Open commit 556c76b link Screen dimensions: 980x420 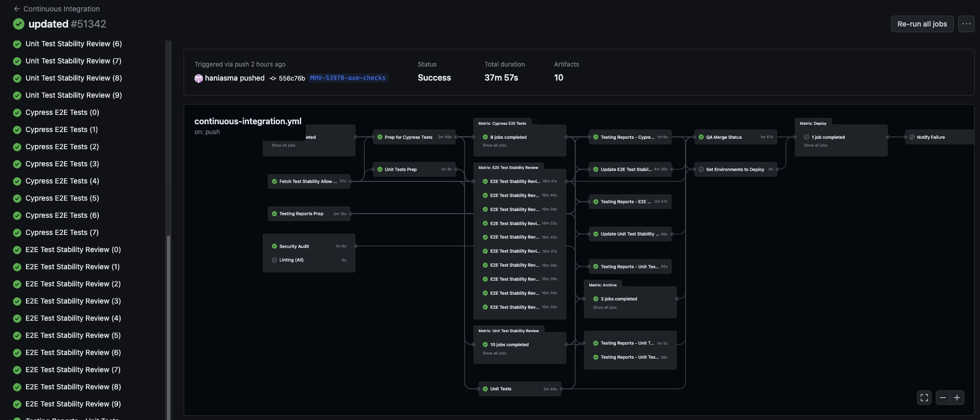(x=291, y=78)
